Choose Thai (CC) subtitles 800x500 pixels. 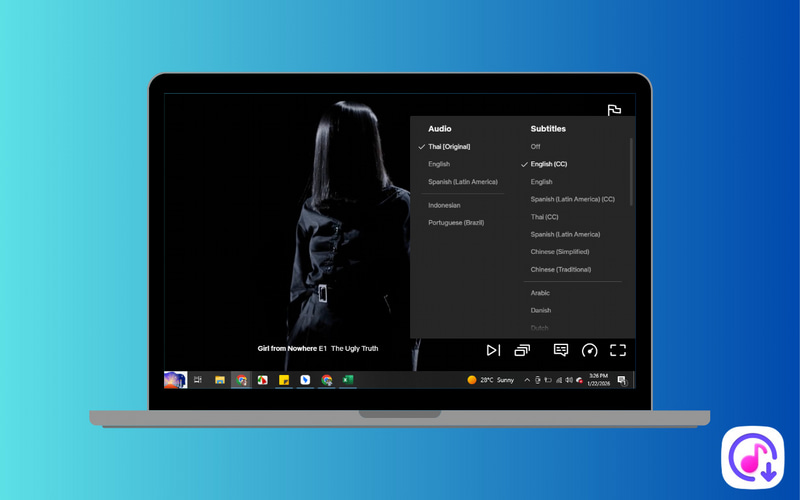545,217
